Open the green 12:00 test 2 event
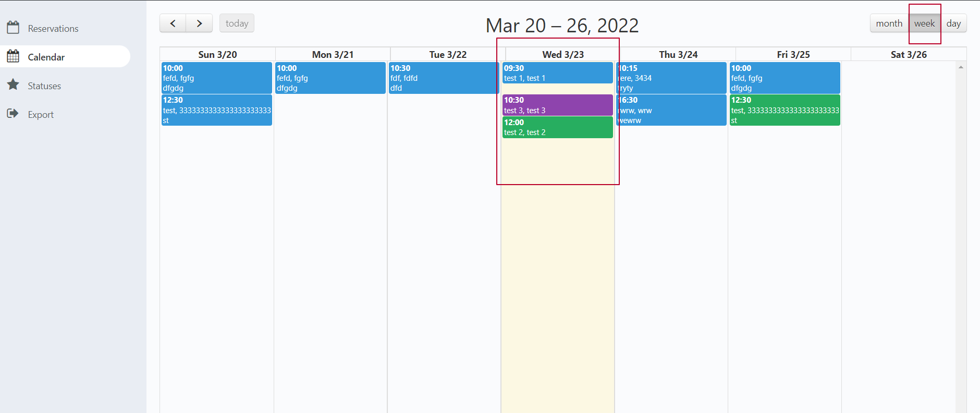 pos(557,127)
